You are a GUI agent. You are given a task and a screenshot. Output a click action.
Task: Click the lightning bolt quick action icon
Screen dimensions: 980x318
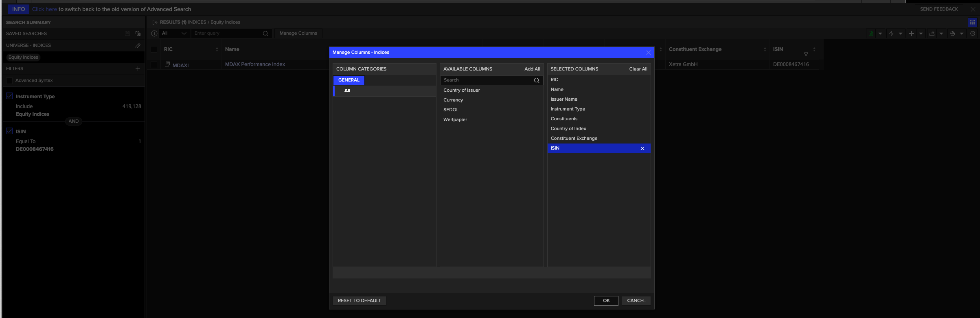point(891,33)
